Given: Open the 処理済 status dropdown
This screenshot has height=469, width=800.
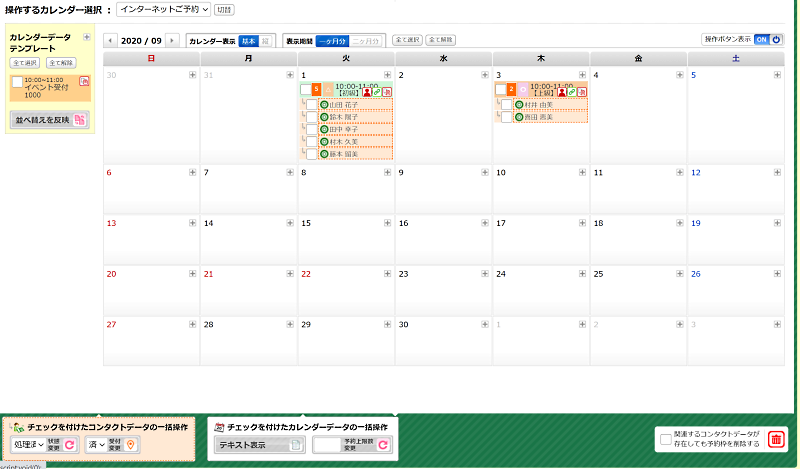Looking at the screenshot, I should pyautogui.click(x=28, y=445).
